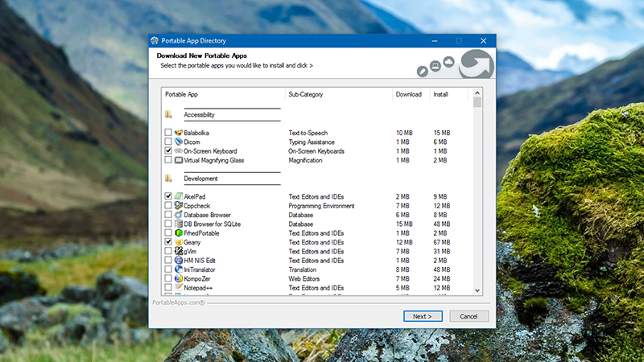Select the Balabolka app name
Screen dimensions: 644x362
(x=196, y=133)
